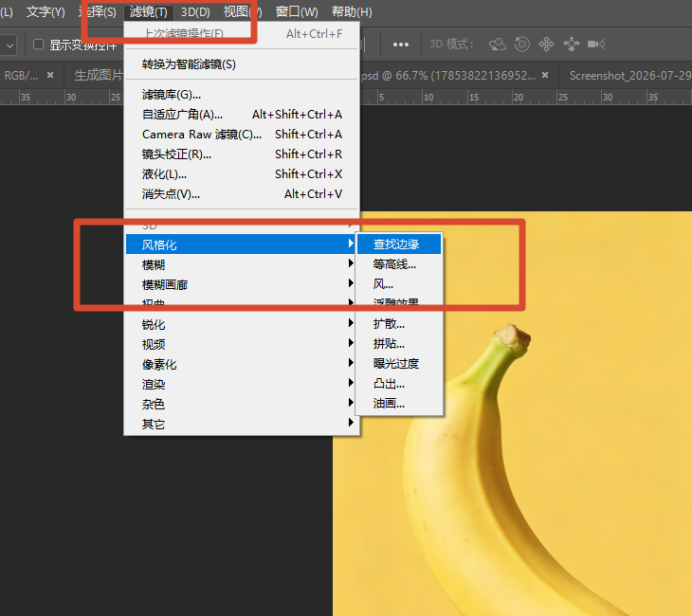Close the RGB/... document tab
The image size is (692, 616).
coord(50,76)
